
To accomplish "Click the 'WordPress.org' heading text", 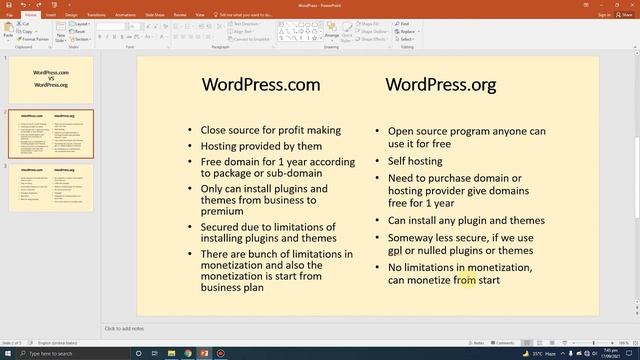I will (440, 84).
